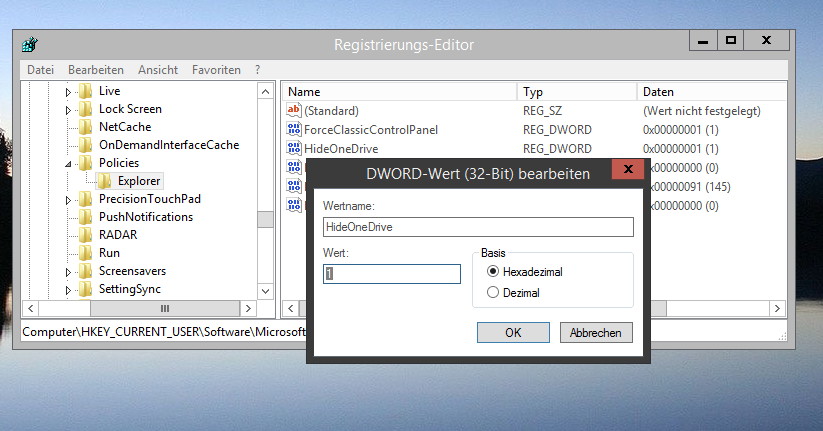Image resolution: width=823 pixels, height=431 pixels.
Task: Select the NetCache folder icon
Action: tap(86, 127)
